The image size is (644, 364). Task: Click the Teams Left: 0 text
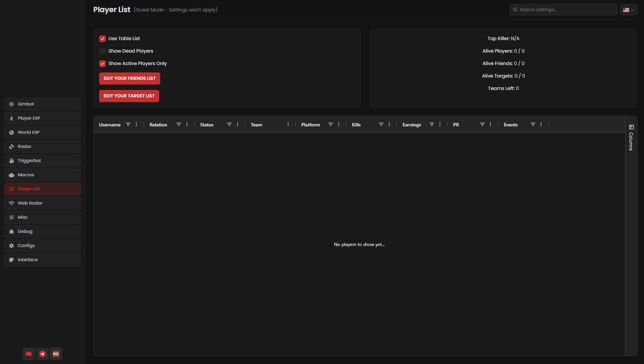503,89
